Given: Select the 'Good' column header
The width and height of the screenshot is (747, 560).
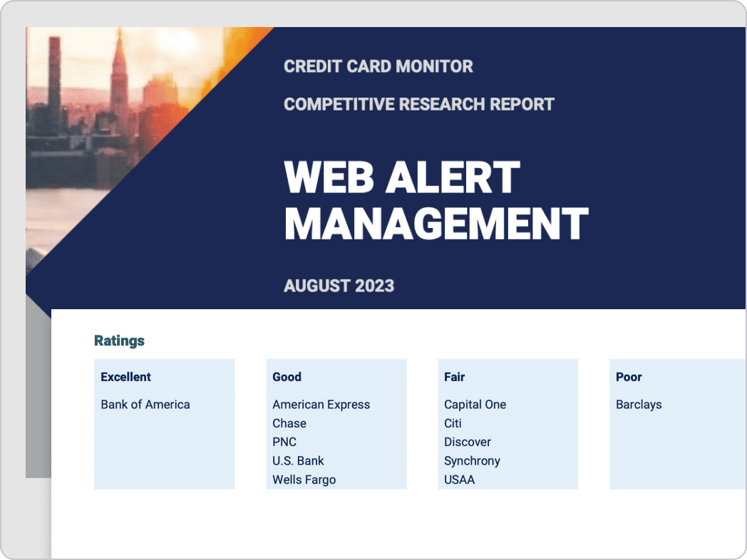Looking at the screenshot, I should 287,377.
